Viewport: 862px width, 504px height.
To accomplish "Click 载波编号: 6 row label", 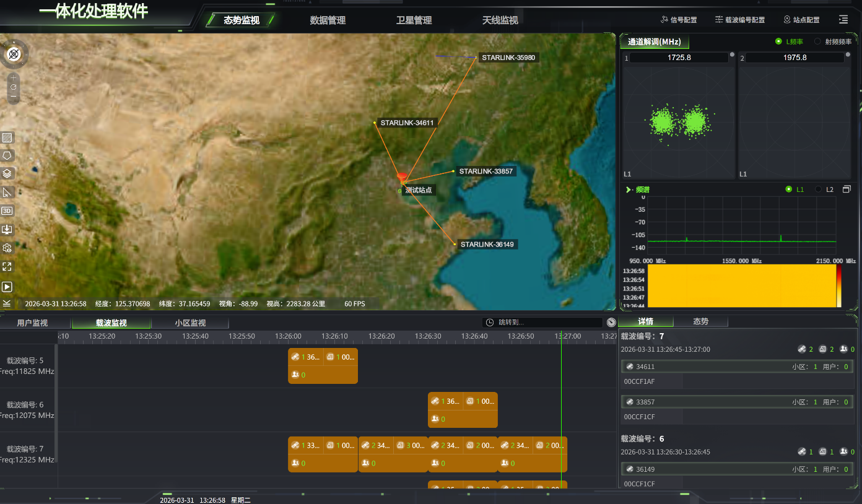I will pyautogui.click(x=25, y=404).
